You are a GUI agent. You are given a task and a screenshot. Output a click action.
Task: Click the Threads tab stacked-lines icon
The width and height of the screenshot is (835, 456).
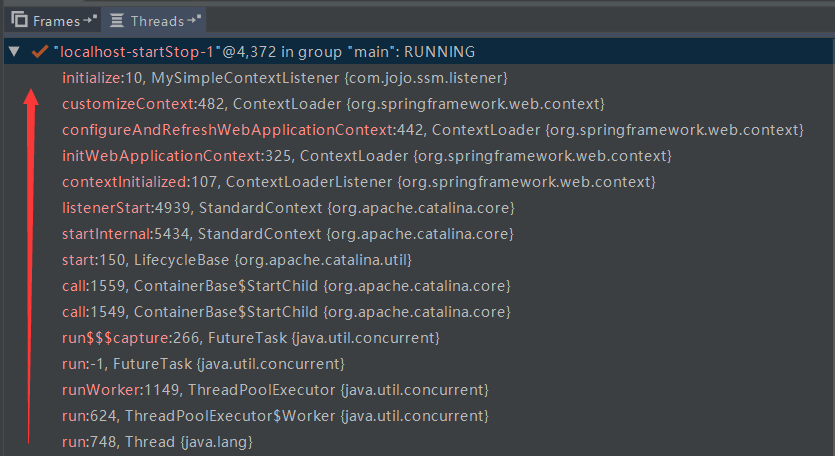(x=116, y=20)
